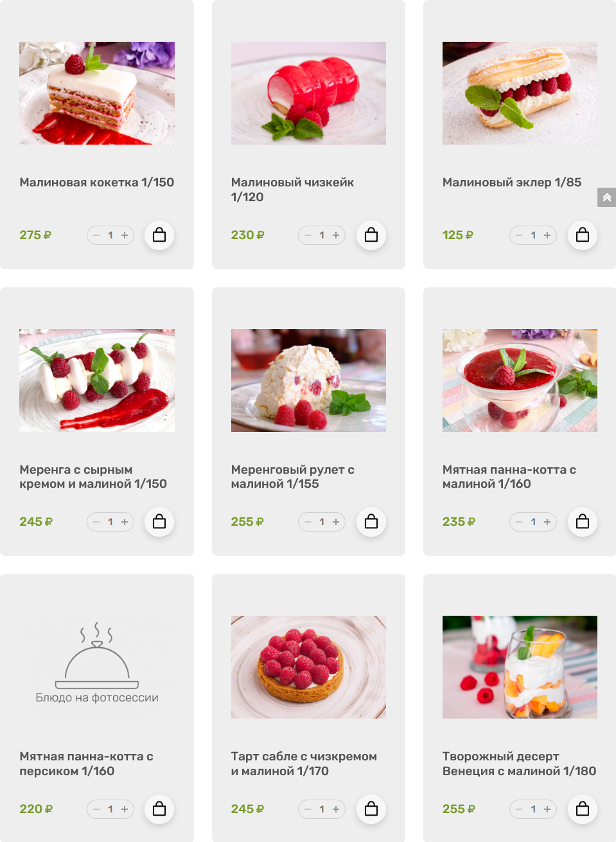The width and height of the screenshot is (616, 842).
Task: Add Творожный десерт Венеция to cart
Action: coord(583,809)
